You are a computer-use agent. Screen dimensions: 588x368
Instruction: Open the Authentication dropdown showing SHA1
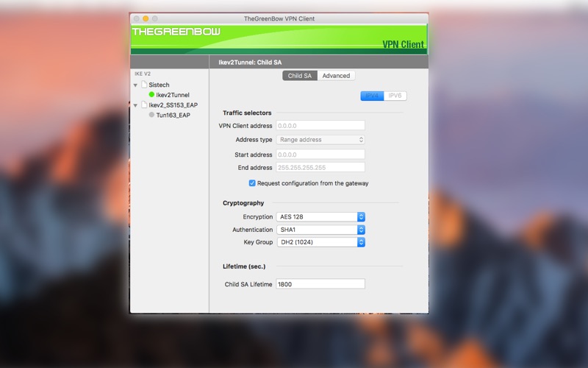[320, 230]
